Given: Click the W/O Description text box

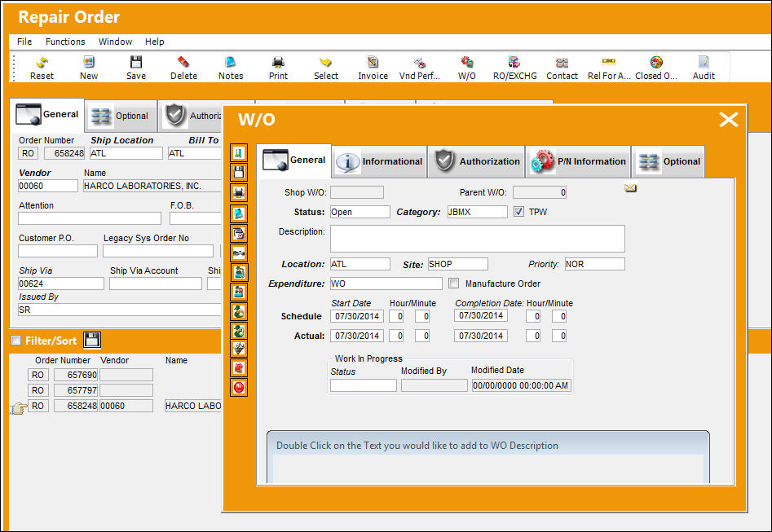Looking at the screenshot, I should tap(478, 239).
